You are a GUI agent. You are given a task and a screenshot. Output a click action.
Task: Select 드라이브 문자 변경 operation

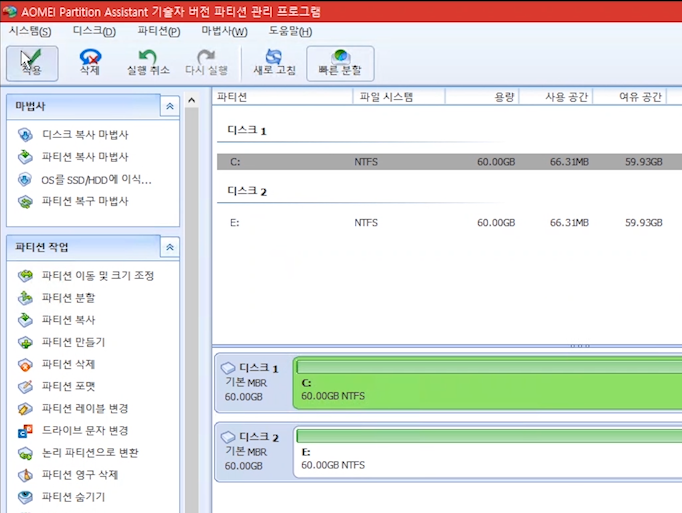click(73, 431)
